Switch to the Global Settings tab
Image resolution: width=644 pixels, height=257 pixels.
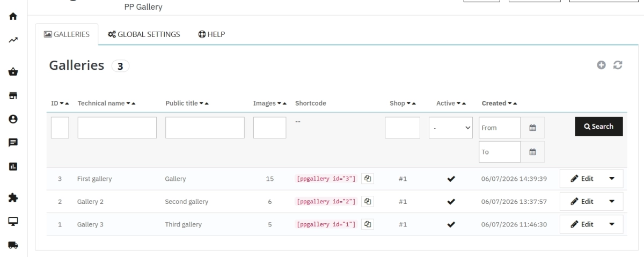[x=144, y=34]
